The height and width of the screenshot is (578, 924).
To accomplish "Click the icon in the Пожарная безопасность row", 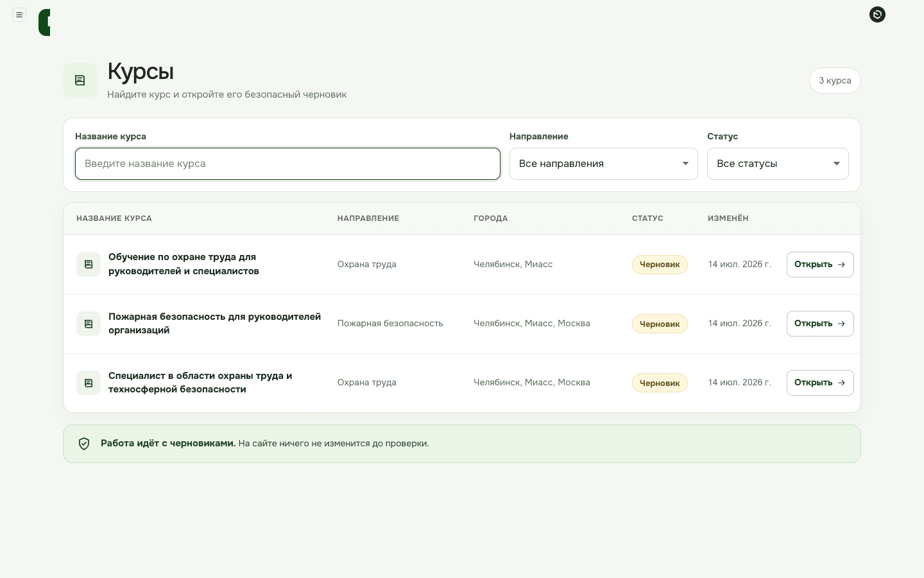I will [x=89, y=324].
